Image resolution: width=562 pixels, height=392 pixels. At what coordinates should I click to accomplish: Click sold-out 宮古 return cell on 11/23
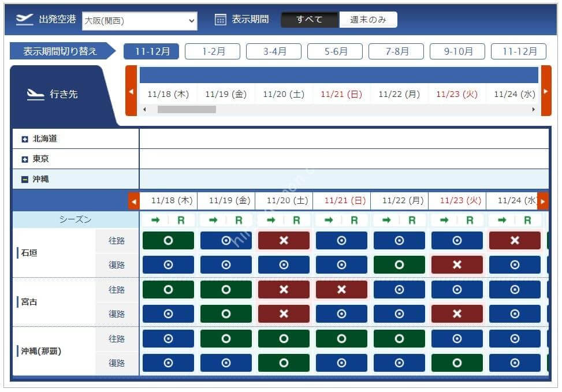pos(457,314)
